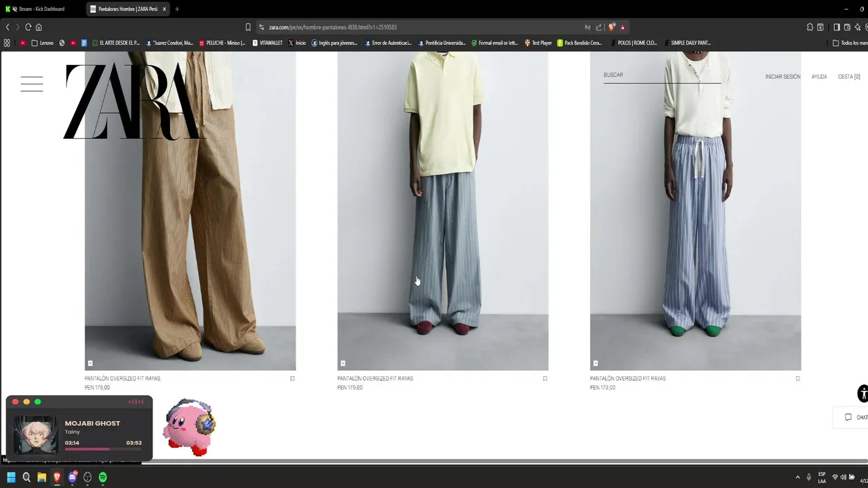Bookmark the grey striped oversized pants
Viewport: 868px width, 488px height.
point(545,379)
